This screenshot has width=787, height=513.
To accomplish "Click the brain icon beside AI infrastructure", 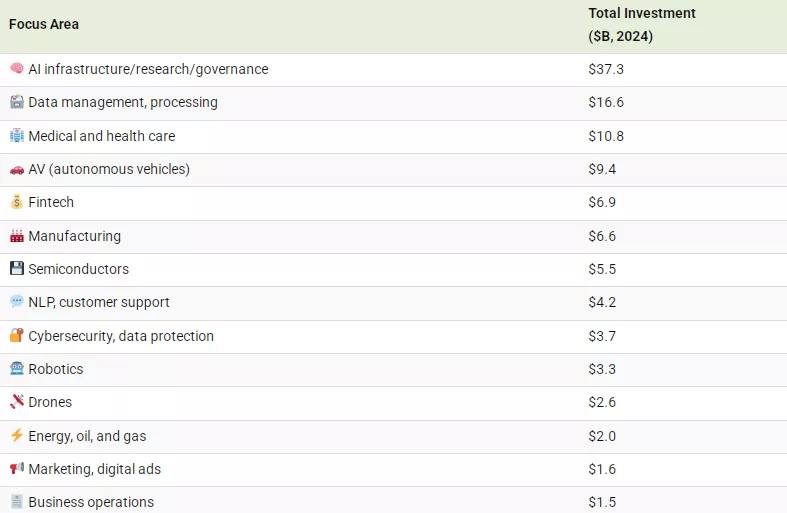I will point(16,69).
